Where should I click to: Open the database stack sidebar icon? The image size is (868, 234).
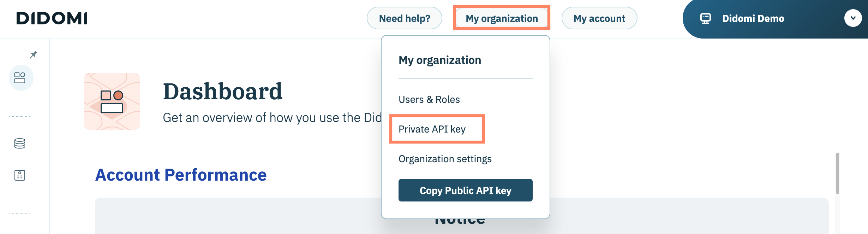click(20, 143)
